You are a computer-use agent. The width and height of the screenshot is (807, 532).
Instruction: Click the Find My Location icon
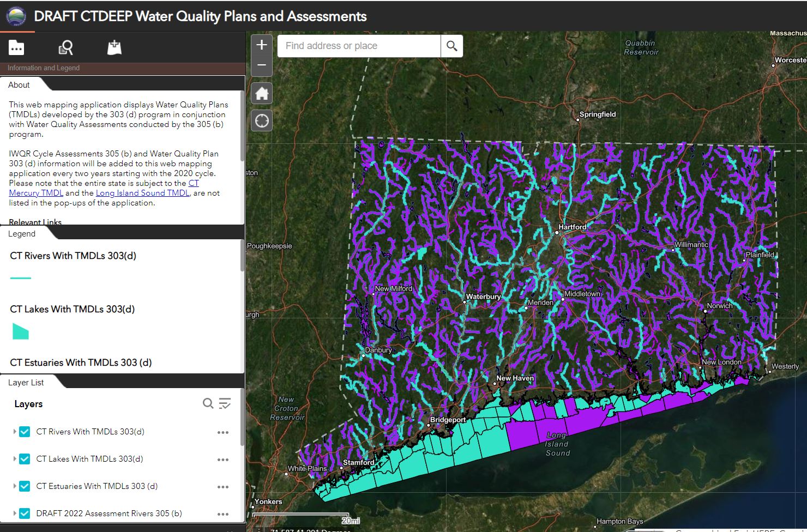click(x=261, y=120)
